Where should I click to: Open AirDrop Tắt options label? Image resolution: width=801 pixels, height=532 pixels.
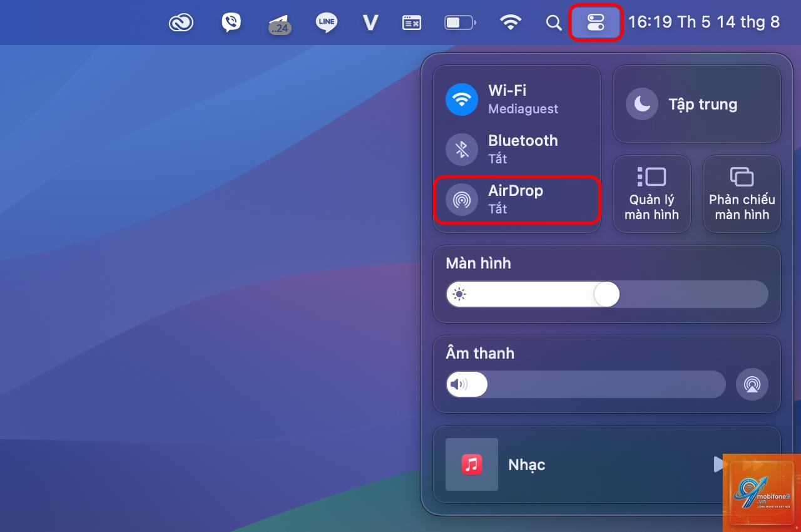point(516,199)
